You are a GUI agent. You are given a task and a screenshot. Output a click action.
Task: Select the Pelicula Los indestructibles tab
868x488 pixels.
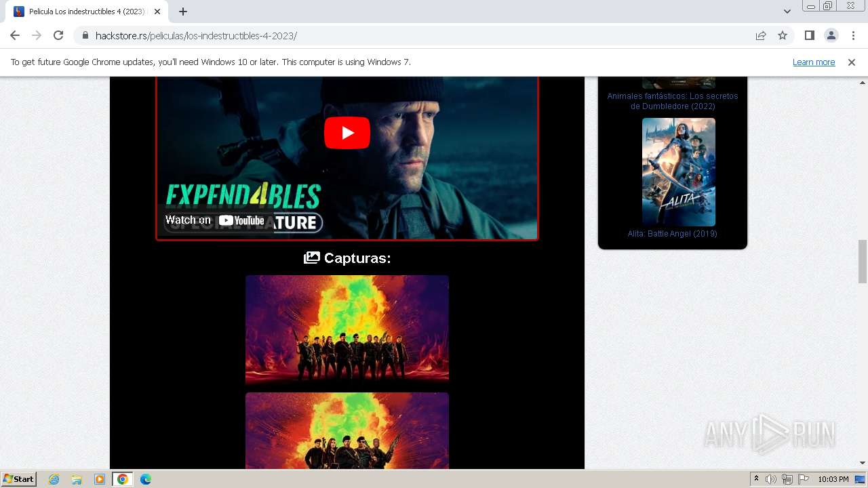click(86, 12)
